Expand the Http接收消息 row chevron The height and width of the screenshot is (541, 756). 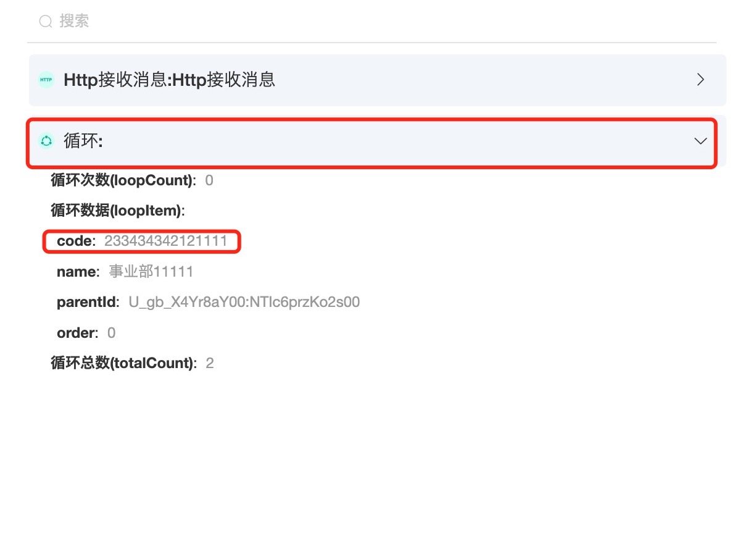pos(700,80)
